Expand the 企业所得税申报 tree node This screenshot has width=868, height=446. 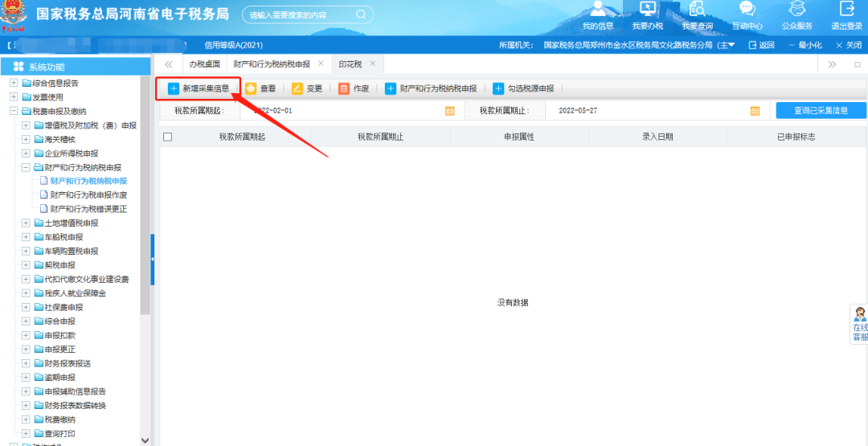pyautogui.click(x=26, y=153)
